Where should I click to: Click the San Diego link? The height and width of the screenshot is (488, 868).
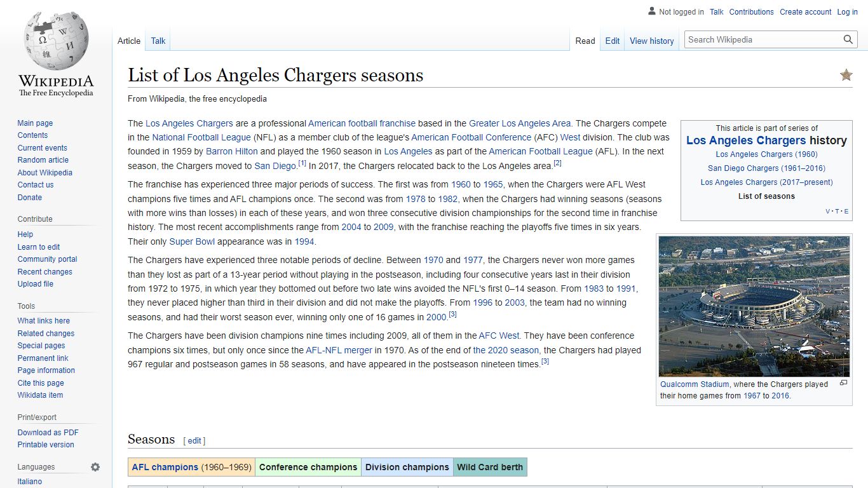(x=275, y=166)
